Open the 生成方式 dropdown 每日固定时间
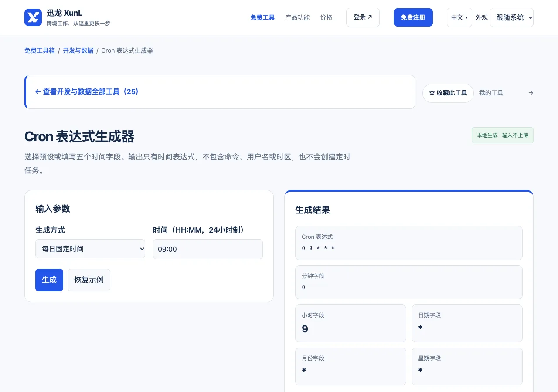The width and height of the screenshot is (558, 392). click(90, 249)
